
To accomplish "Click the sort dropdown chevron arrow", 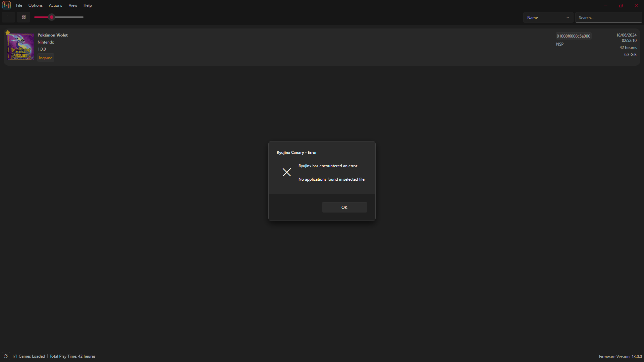I will 568,18.
